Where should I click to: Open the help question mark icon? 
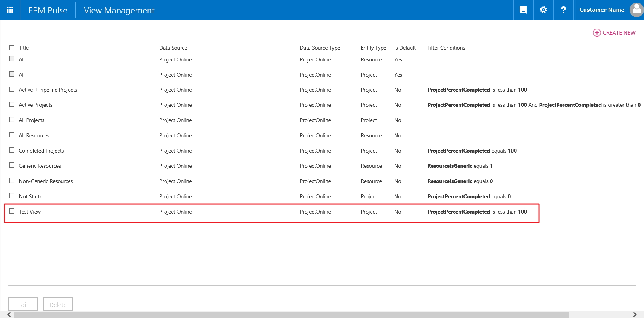coord(563,10)
